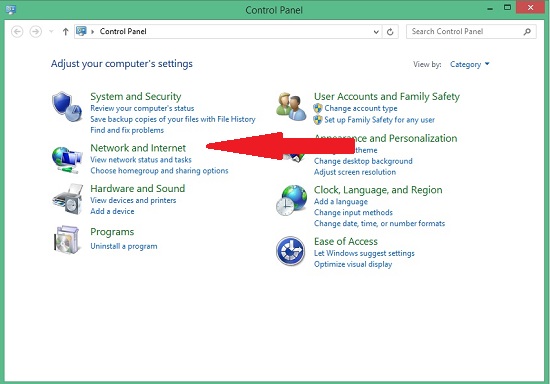
Task: Go back with the Back arrow
Action: tap(17, 32)
